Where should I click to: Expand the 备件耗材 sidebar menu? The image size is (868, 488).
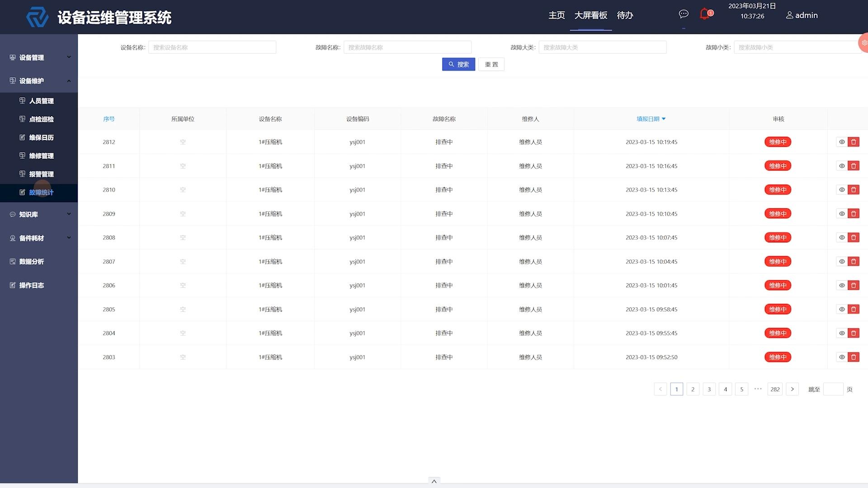(x=39, y=238)
